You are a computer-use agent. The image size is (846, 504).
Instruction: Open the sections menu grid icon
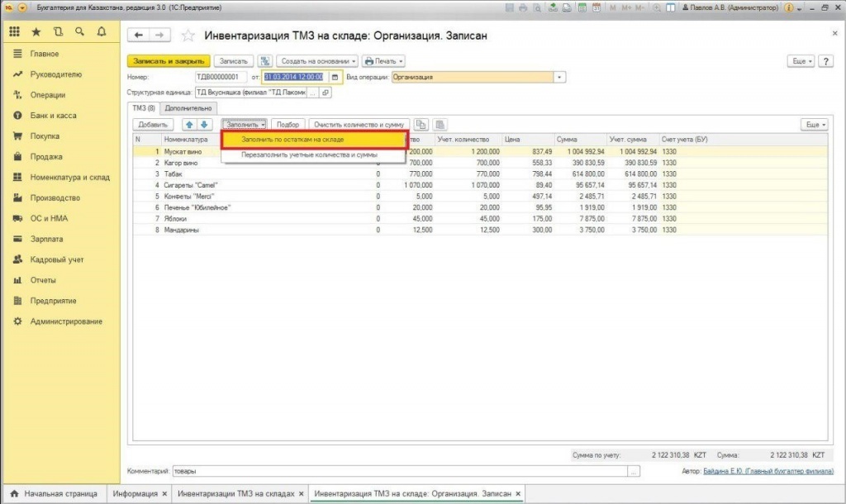click(15, 32)
